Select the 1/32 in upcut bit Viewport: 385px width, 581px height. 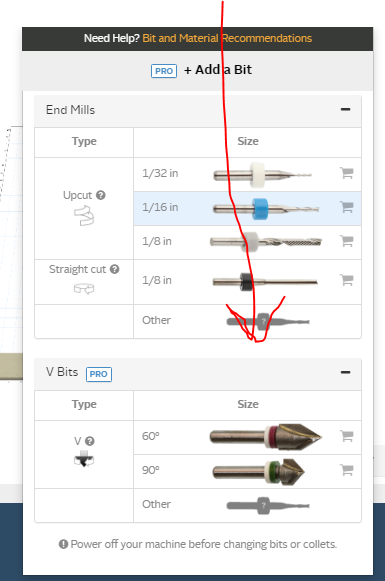[247, 175]
